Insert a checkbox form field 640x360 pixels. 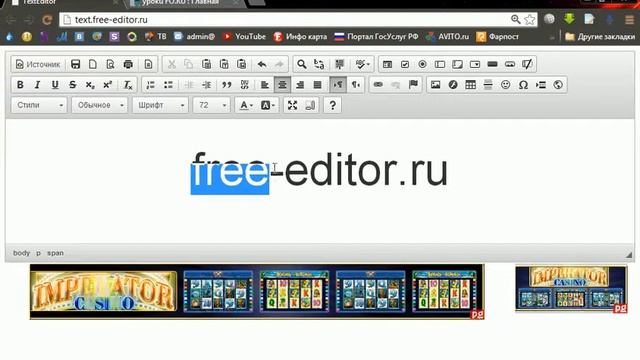click(405, 64)
